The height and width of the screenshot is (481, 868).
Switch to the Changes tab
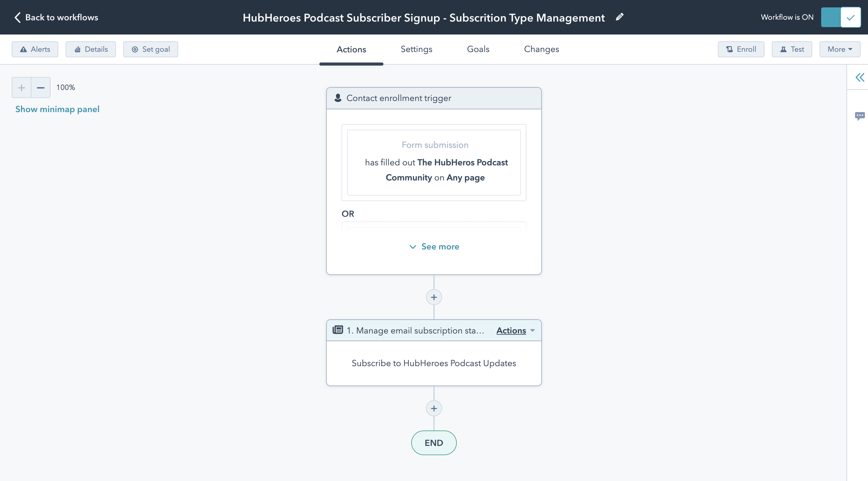(x=541, y=49)
